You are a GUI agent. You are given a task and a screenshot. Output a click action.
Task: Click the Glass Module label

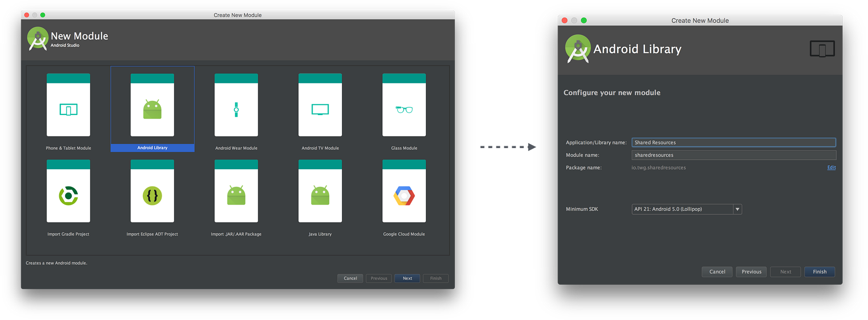coord(404,148)
